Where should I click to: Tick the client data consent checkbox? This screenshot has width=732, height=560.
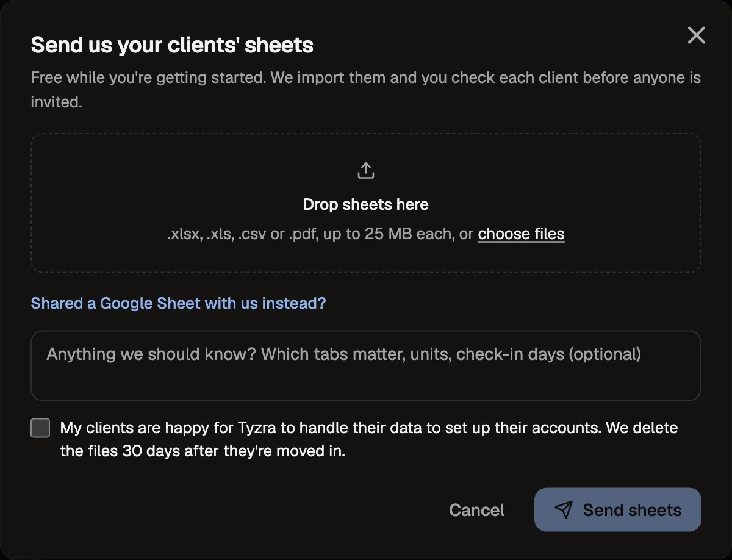tap(40, 428)
